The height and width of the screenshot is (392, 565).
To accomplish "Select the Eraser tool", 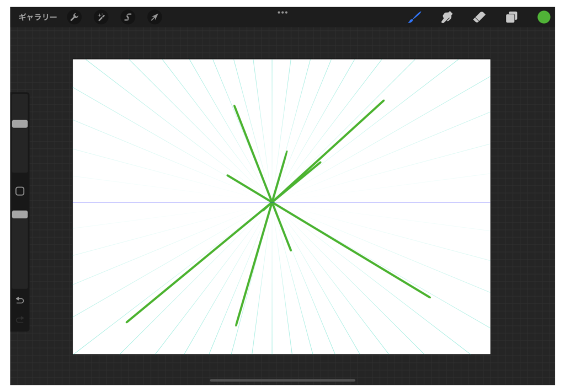I will [x=479, y=17].
